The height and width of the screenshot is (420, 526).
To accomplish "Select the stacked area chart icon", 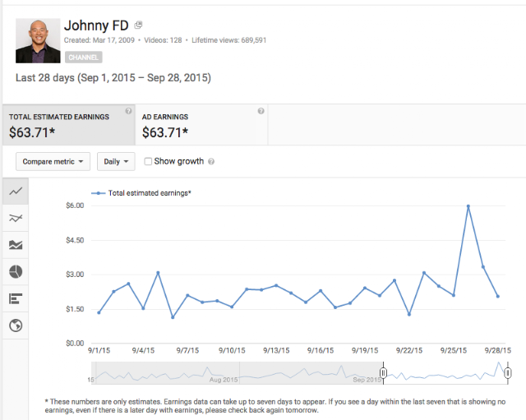I will (x=16, y=245).
